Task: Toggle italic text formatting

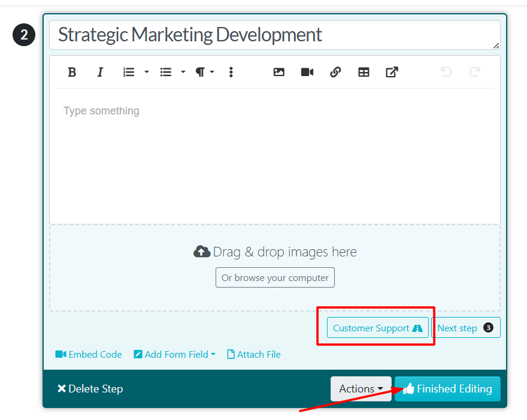Action: 100,72
